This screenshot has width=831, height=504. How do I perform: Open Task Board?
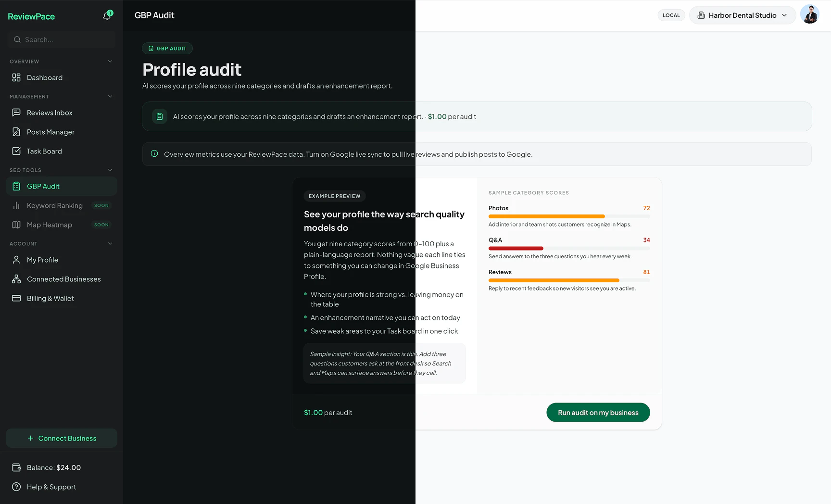click(x=62, y=151)
